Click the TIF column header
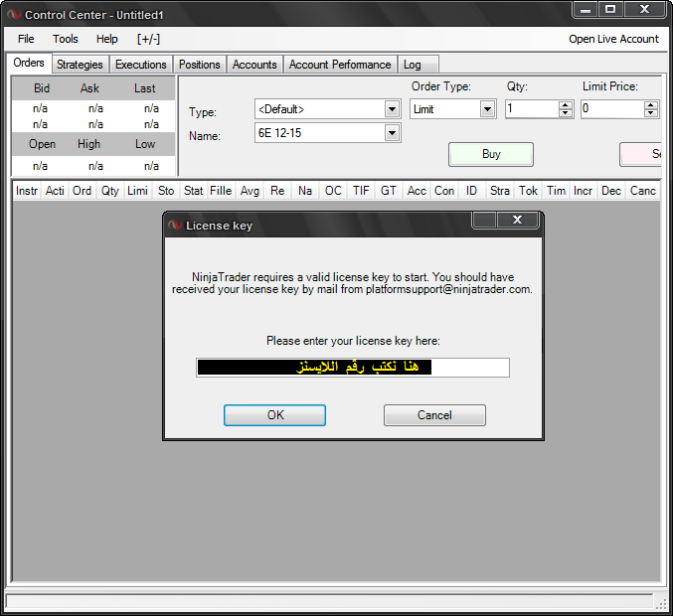This screenshot has width=673, height=616. [361, 191]
